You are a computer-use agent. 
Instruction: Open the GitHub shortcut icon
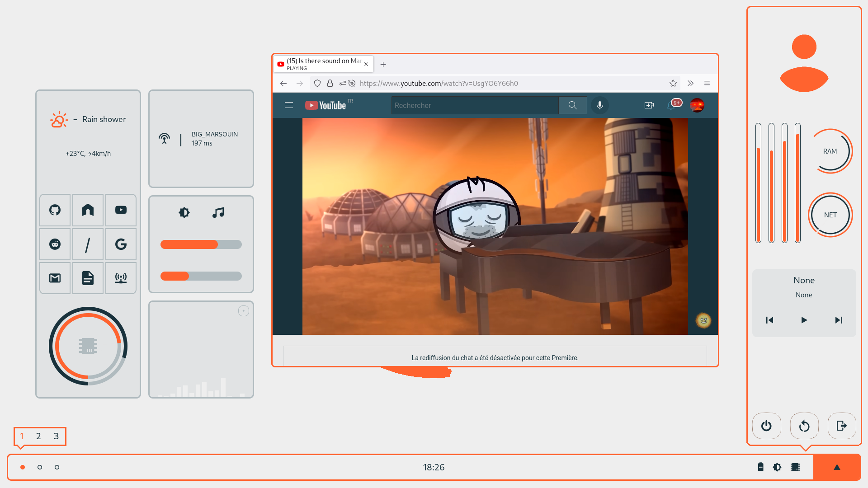click(x=55, y=210)
